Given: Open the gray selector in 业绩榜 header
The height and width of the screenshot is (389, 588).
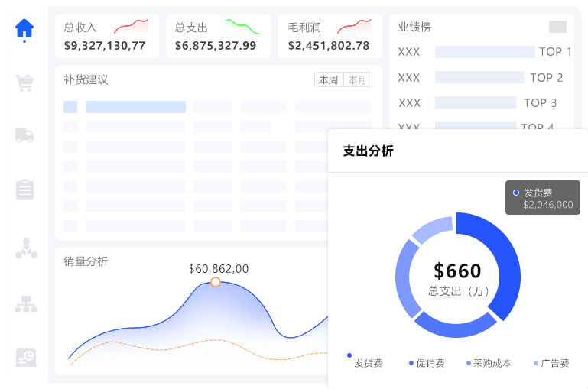Looking at the screenshot, I should 557,27.
